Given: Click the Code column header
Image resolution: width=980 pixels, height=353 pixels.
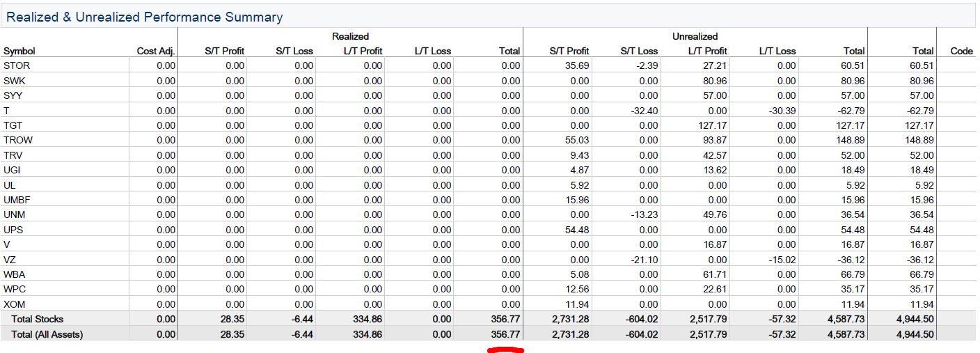Looking at the screenshot, I should coord(961,51).
